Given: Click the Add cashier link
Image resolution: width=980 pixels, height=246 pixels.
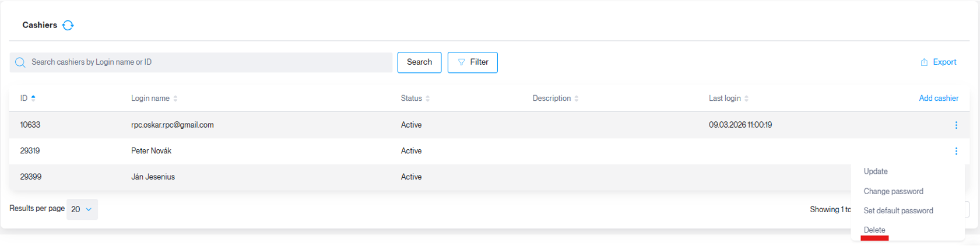Looking at the screenshot, I should point(939,98).
